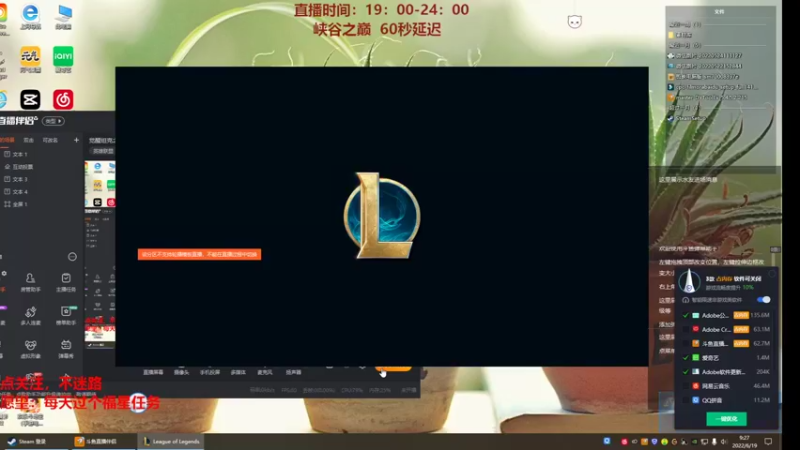Open 弹幕秀 tool in streaming companion
The width and height of the screenshot is (800, 450).
(66, 349)
